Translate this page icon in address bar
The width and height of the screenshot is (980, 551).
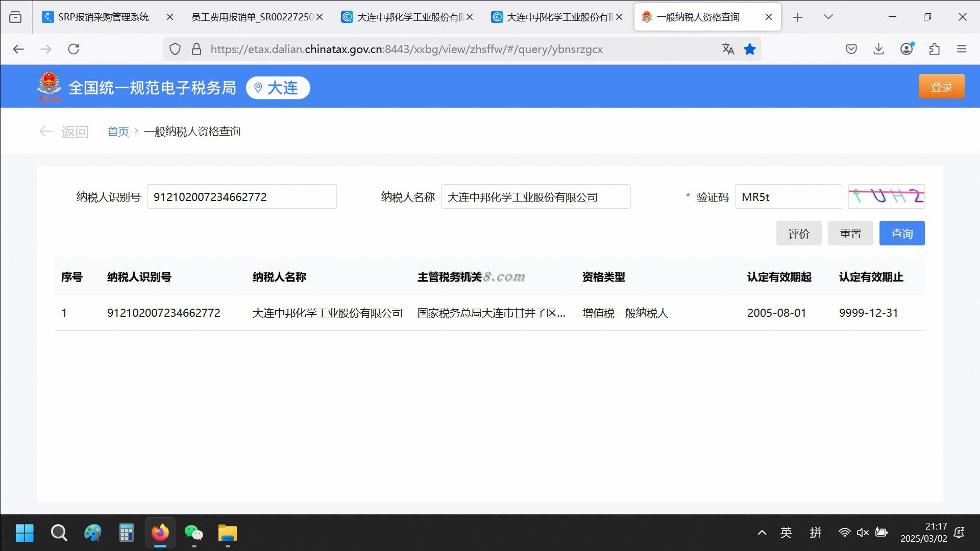(728, 49)
